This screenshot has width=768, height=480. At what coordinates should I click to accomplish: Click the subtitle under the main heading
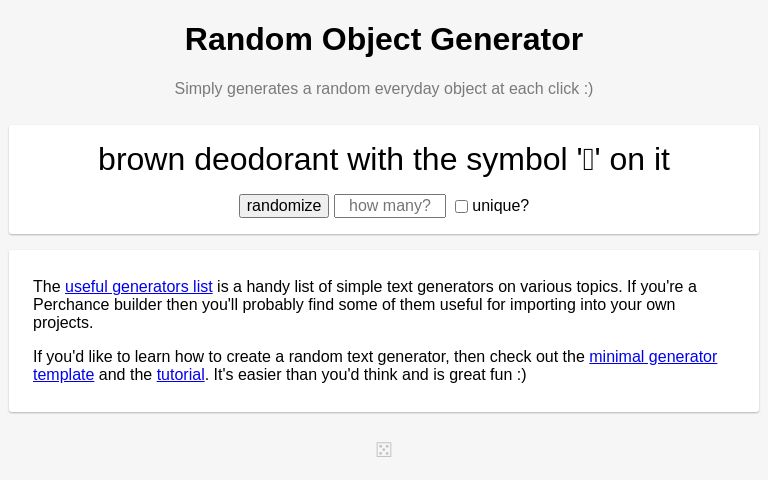383,89
